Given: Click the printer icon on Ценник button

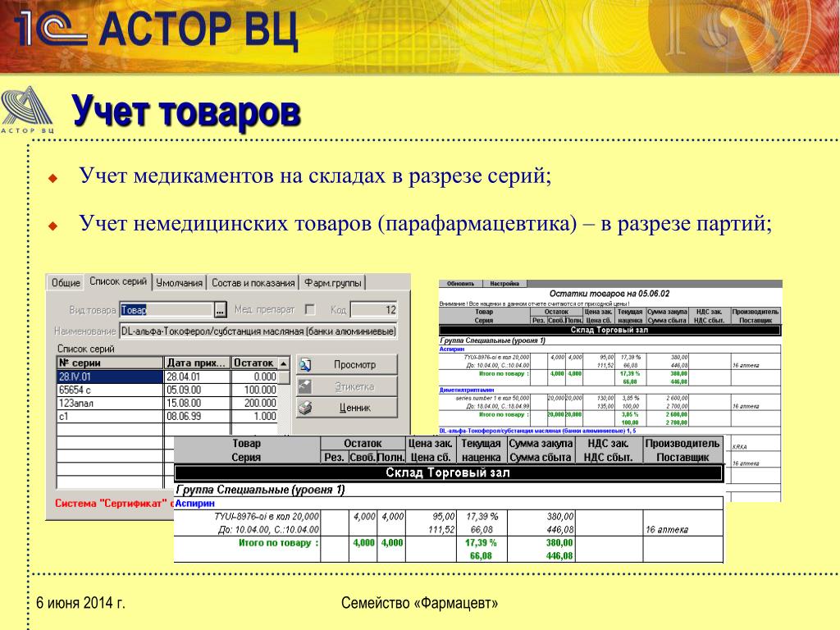Looking at the screenshot, I should 305,408.
